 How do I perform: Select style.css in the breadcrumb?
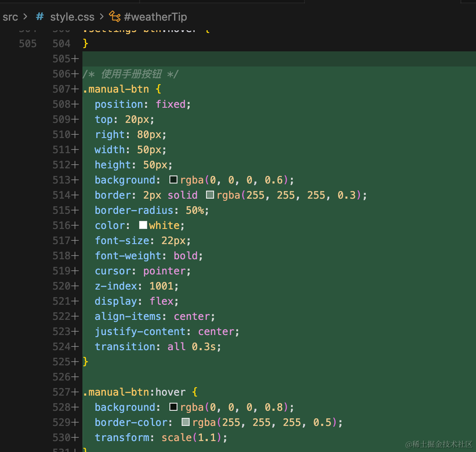(x=72, y=17)
